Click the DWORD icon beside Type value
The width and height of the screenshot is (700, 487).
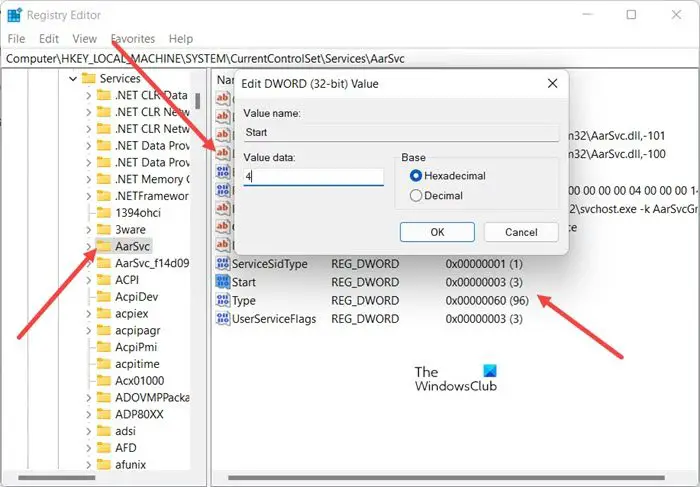click(223, 300)
